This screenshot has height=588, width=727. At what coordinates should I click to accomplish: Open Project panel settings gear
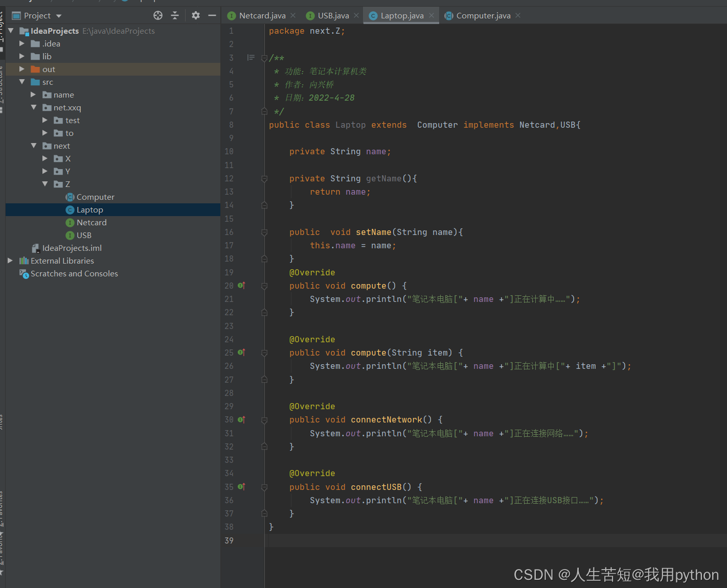click(196, 15)
